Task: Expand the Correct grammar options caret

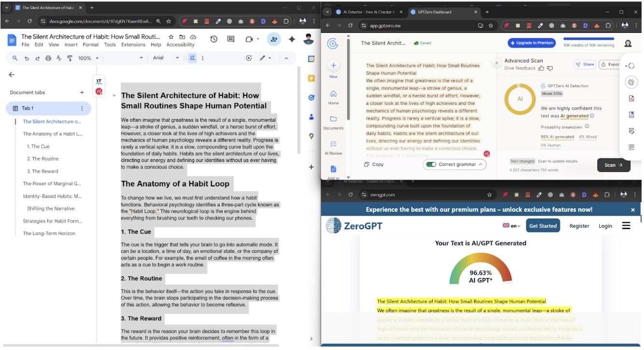Action: click(x=480, y=164)
